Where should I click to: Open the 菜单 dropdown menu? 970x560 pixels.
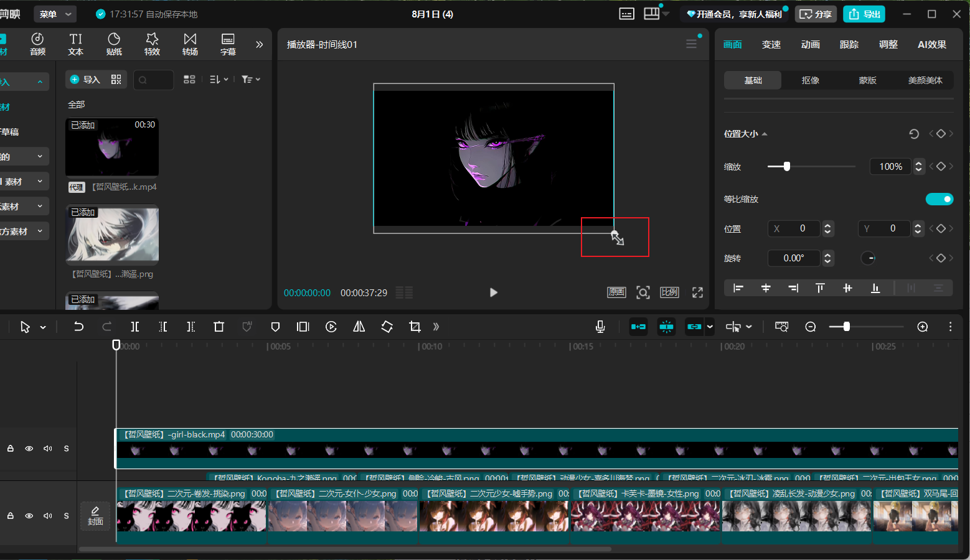[x=55, y=14]
